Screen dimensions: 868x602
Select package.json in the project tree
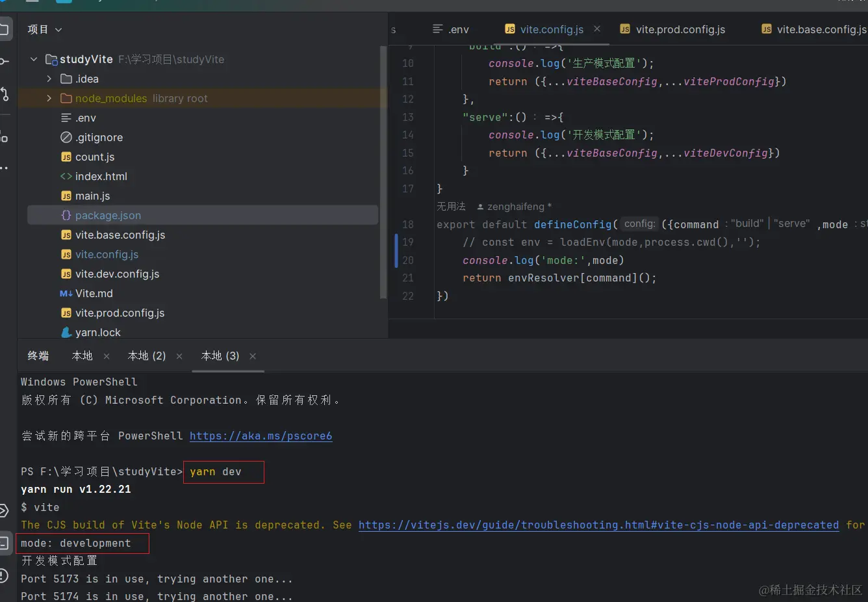[x=203, y=215]
